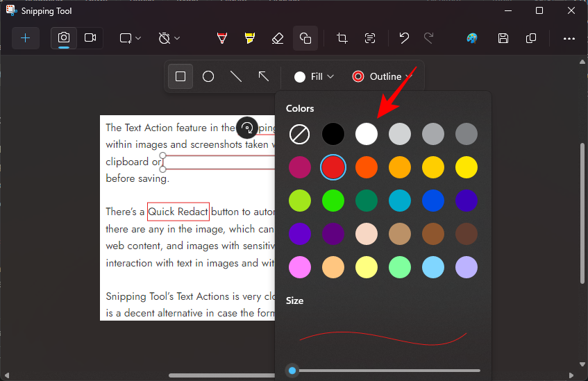Screen dimensions: 588x381
Task: Pick the medium gray swatch
Action: (x=433, y=134)
